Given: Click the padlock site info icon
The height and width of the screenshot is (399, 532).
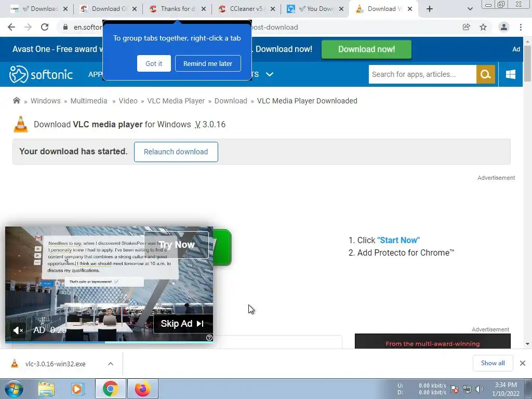Looking at the screenshot, I should tap(65, 27).
